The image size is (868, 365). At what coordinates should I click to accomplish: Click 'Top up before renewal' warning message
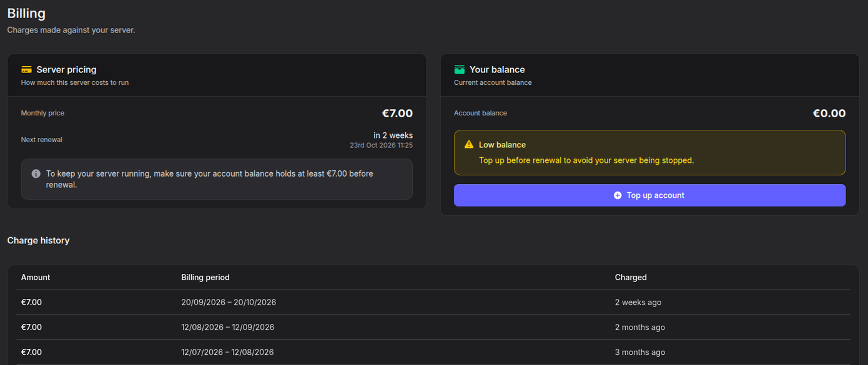point(586,160)
